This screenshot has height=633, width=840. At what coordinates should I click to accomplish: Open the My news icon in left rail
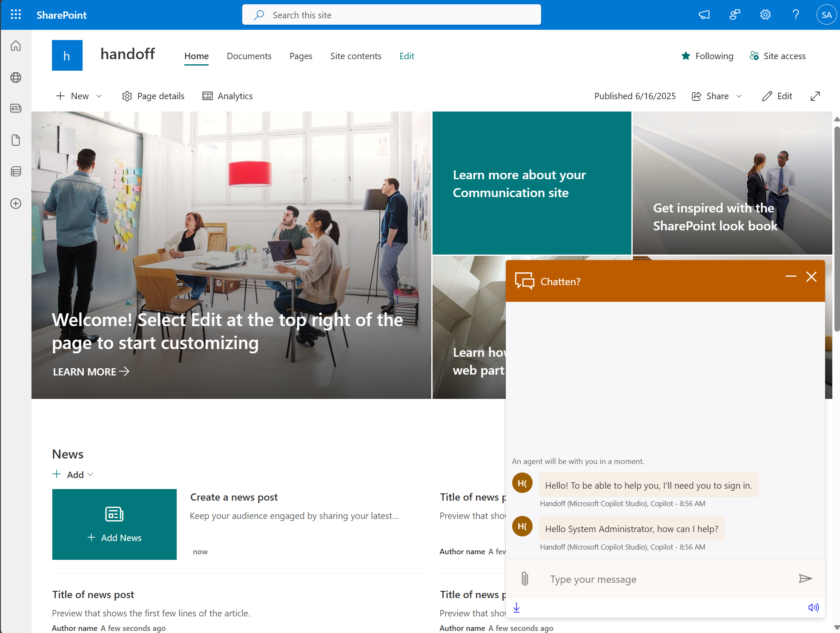(16, 108)
